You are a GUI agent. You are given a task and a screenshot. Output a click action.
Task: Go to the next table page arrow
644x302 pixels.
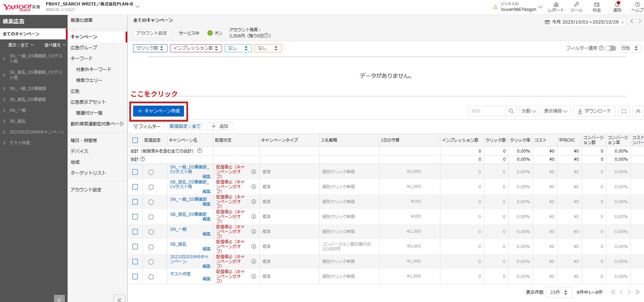pyautogui.click(x=629, y=292)
